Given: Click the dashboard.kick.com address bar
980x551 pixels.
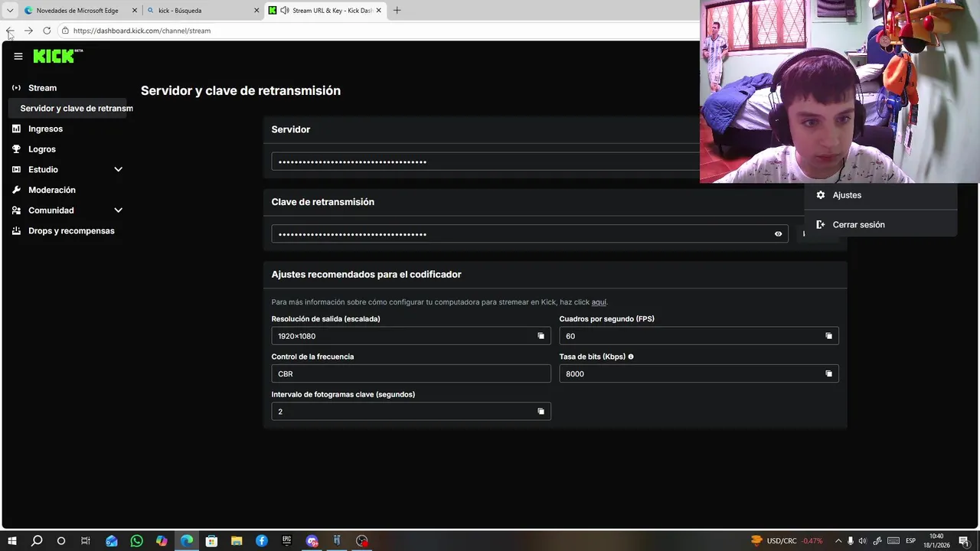Looking at the screenshot, I should 142,31.
